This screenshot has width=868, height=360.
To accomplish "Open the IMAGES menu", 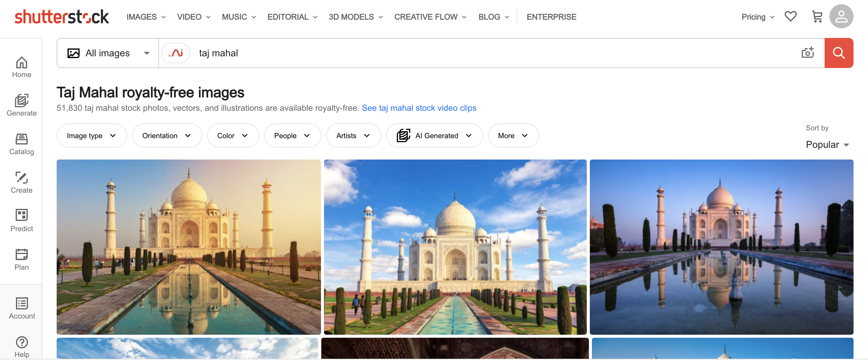I will tap(146, 17).
